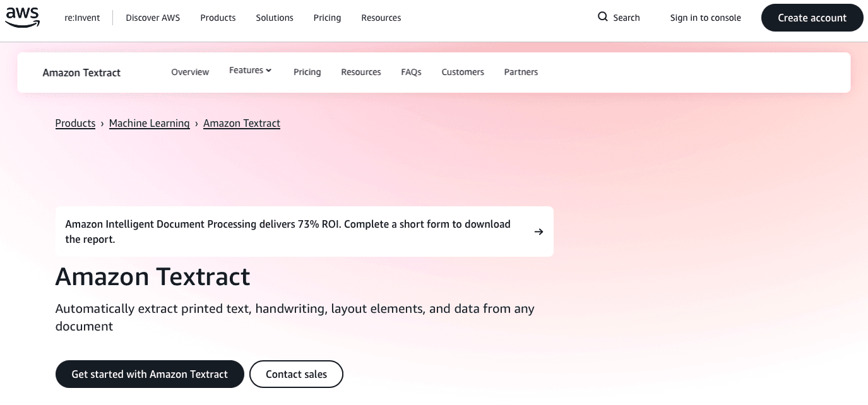The image size is (868, 405).
Task: Open the Products menu in top navigation
Action: 218,18
